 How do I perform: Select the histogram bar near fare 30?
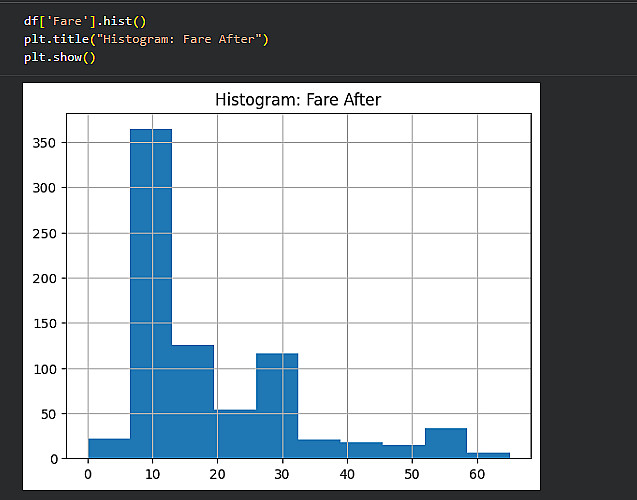coord(277,405)
